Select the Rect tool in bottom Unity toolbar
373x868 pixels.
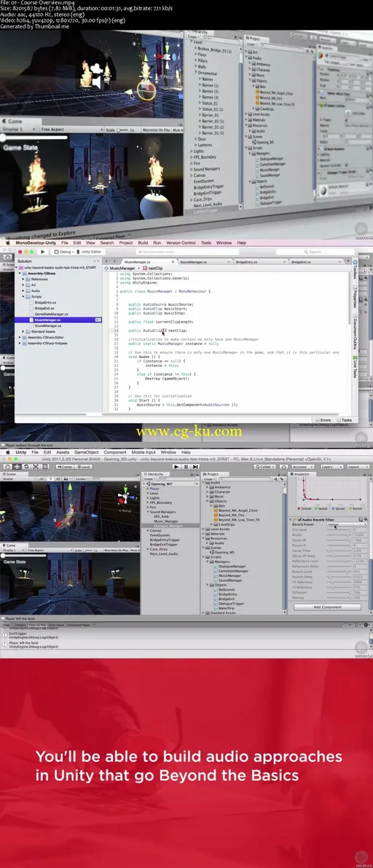pos(45,467)
